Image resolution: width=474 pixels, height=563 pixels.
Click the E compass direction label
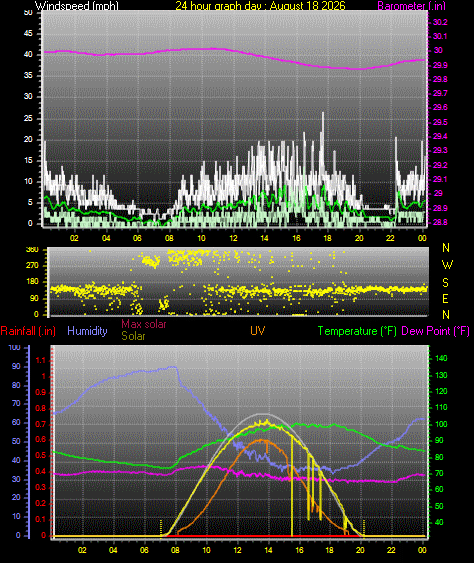pyautogui.click(x=445, y=298)
